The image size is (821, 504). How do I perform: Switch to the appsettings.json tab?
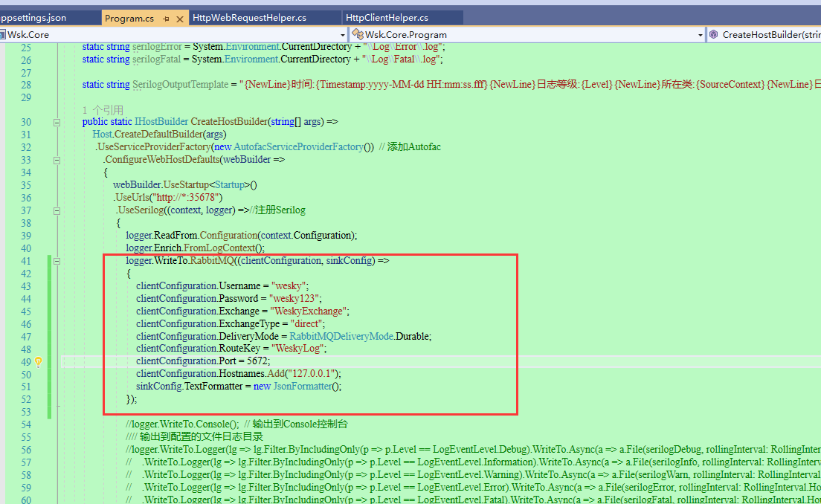coord(33,18)
